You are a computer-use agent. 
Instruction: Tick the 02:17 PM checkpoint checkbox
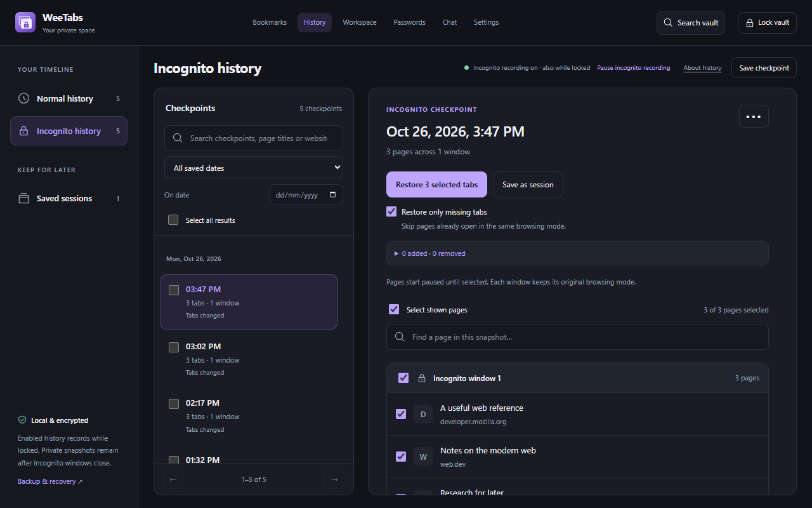pos(174,404)
